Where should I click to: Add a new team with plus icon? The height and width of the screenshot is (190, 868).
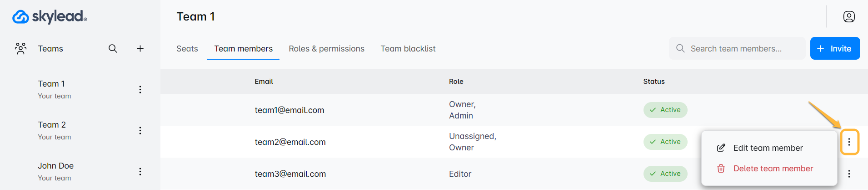[x=140, y=49]
